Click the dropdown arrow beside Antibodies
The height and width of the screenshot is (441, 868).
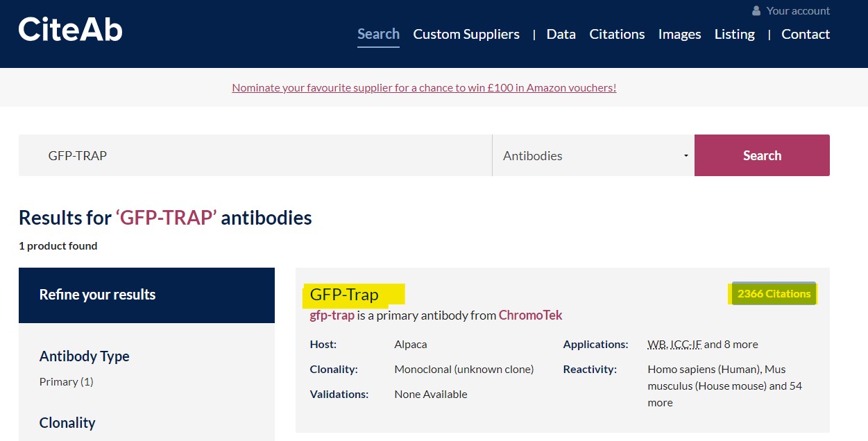(686, 156)
